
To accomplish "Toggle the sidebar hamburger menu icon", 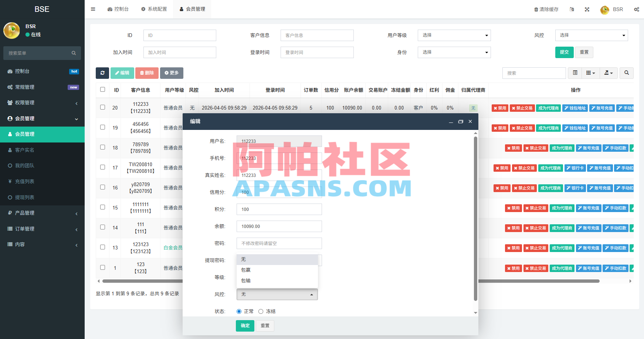I will pyautogui.click(x=93, y=9).
